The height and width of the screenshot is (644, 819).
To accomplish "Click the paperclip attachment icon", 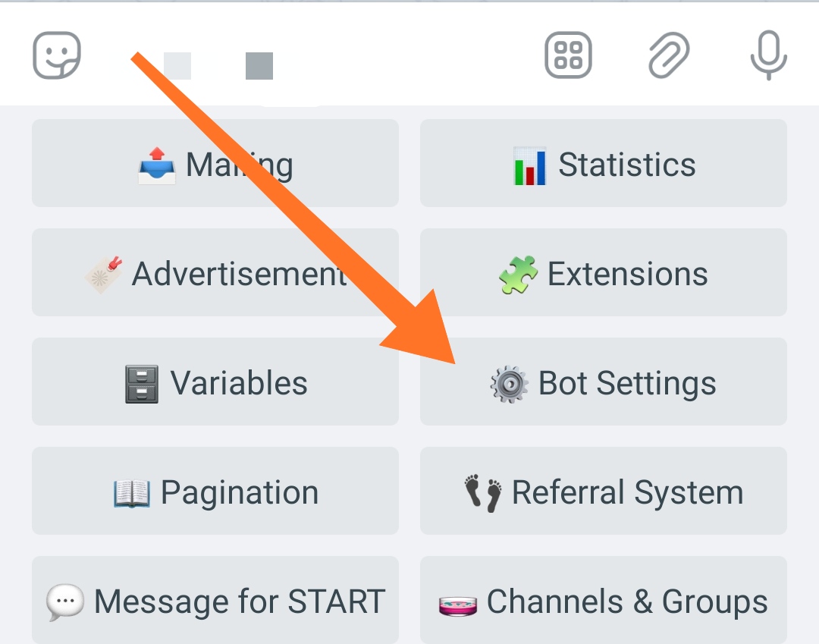I will tap(669, 55).
